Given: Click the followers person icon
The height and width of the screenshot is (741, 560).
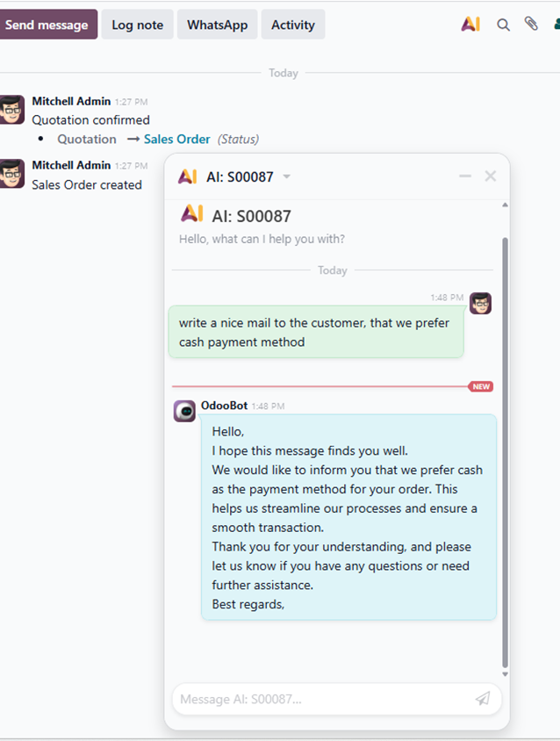Looking at the screenshot, I should [x=556, y=25].
